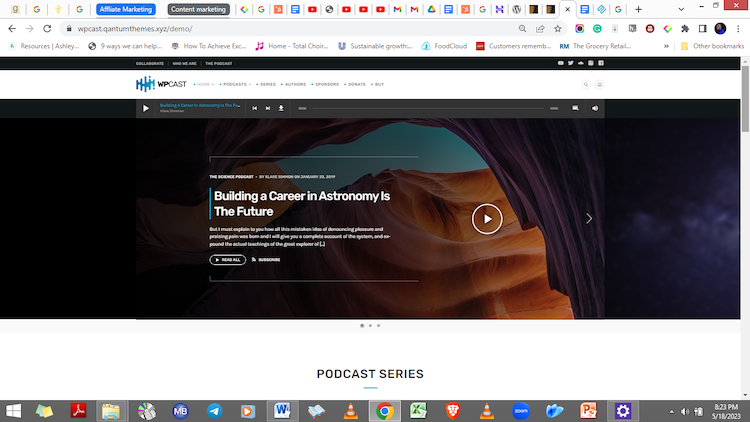Click the episode title in the player bar

point(200,105)
